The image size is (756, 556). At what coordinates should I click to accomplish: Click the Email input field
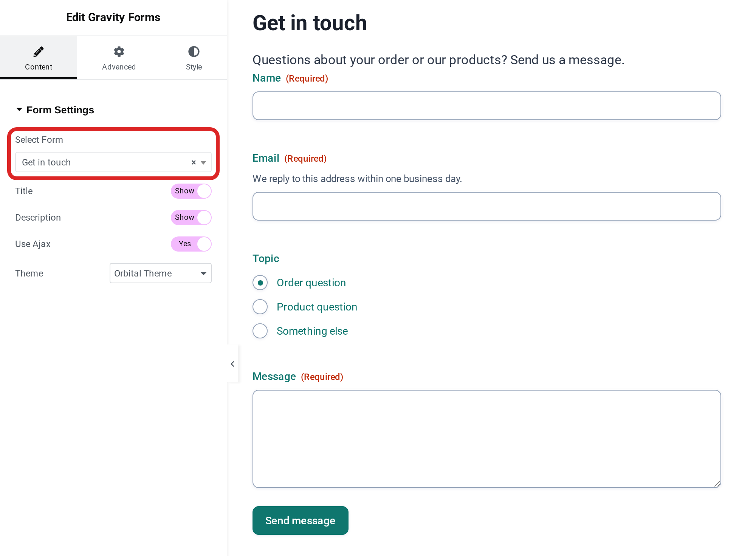(487, 206)
